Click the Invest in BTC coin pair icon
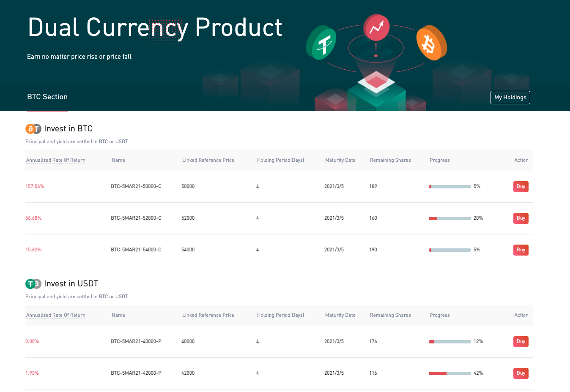Viewport: 570px width, 392px height. click(x=33, y=129)
